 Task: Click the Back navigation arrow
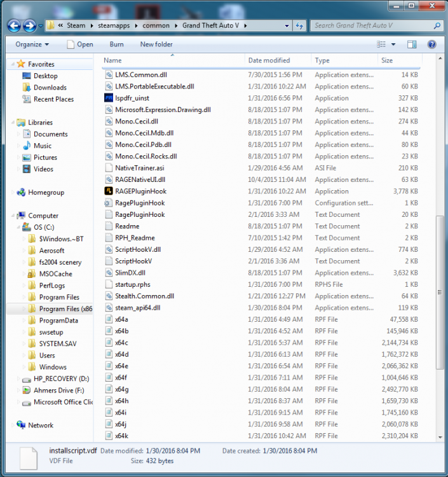(x=14, y=26)
